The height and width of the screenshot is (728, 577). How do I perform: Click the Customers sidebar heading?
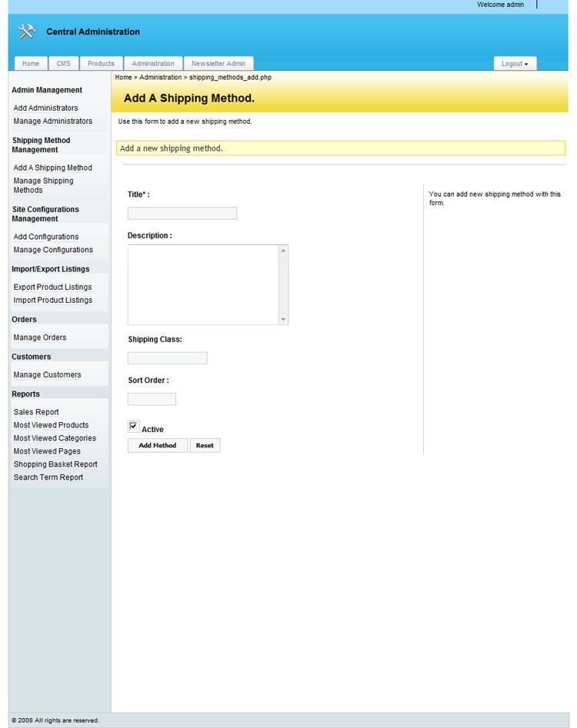(31, 357)
